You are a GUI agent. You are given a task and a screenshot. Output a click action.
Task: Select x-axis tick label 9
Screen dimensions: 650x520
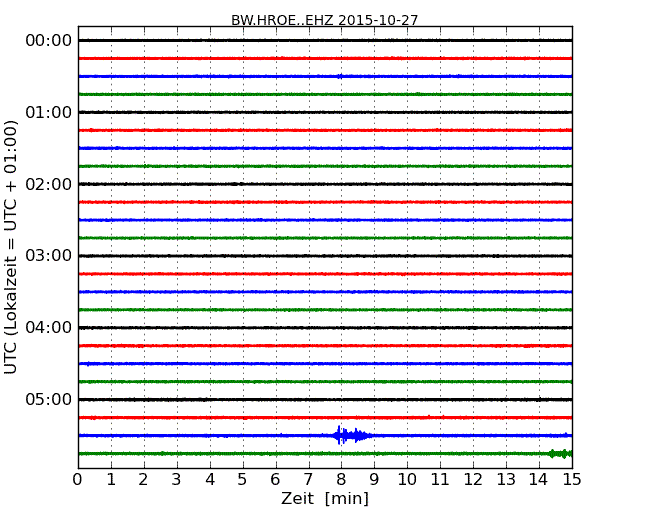(374, 480)
